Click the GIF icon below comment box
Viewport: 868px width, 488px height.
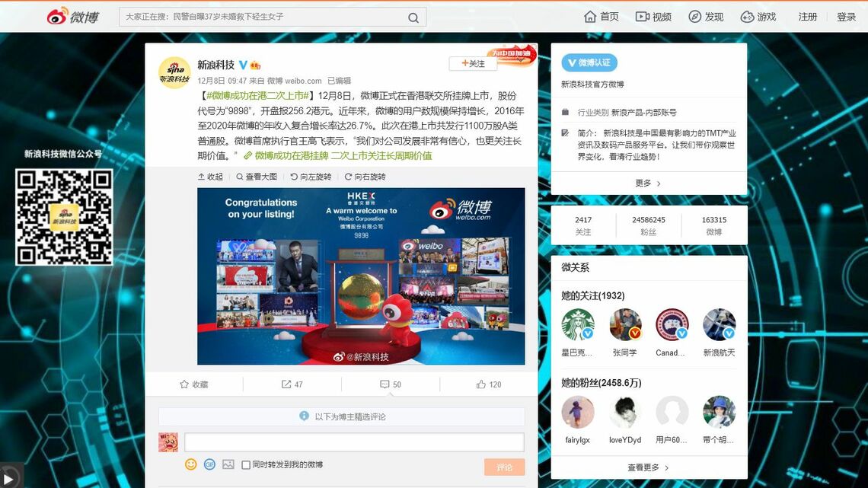pos(209,464)
